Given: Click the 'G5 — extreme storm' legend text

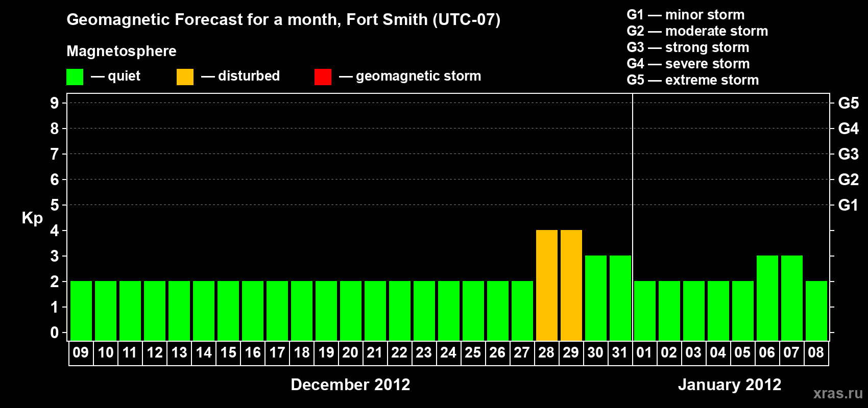Looking at the screenshot, I should [693, 80].
